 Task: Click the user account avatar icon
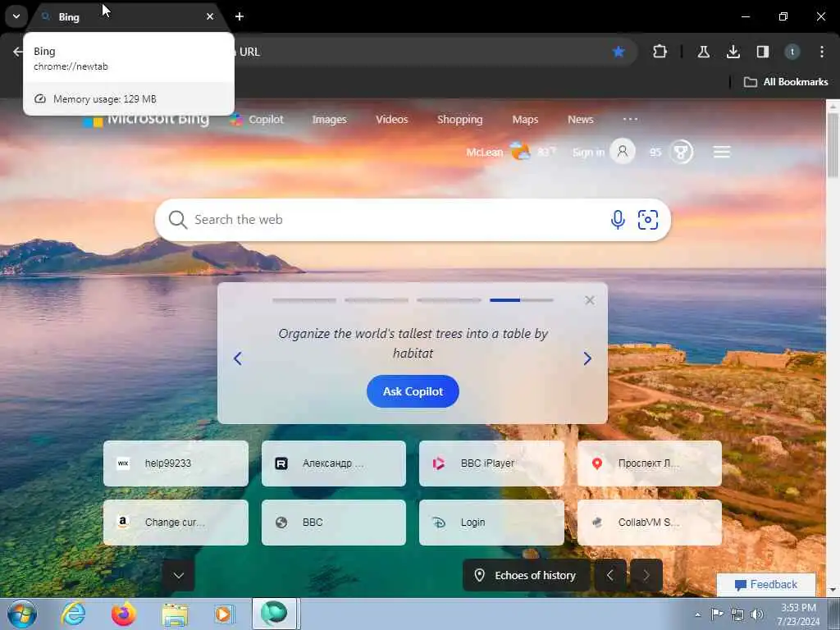623,152
